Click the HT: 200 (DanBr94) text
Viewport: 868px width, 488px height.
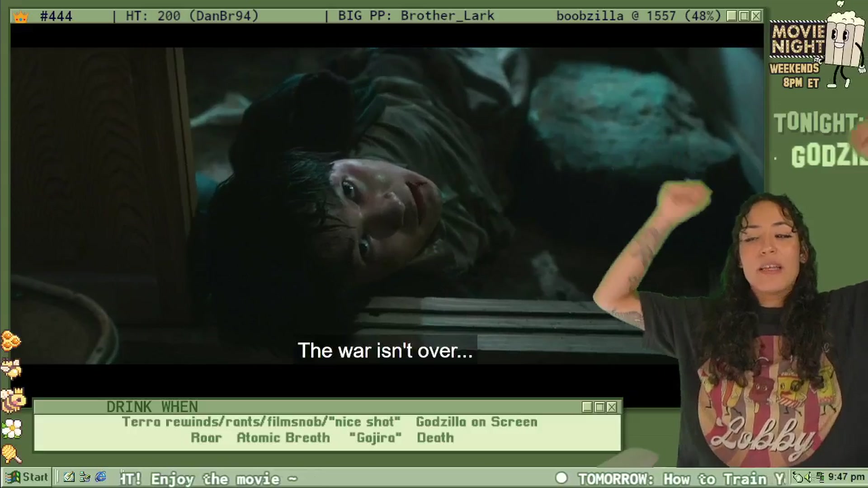tap(192, 16)
